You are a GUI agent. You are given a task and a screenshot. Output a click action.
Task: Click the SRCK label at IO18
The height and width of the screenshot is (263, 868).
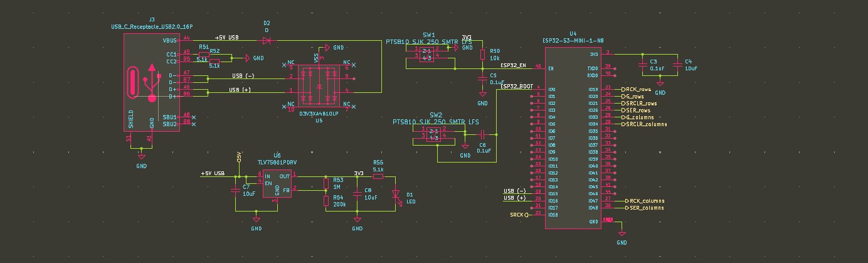(520, 215)
